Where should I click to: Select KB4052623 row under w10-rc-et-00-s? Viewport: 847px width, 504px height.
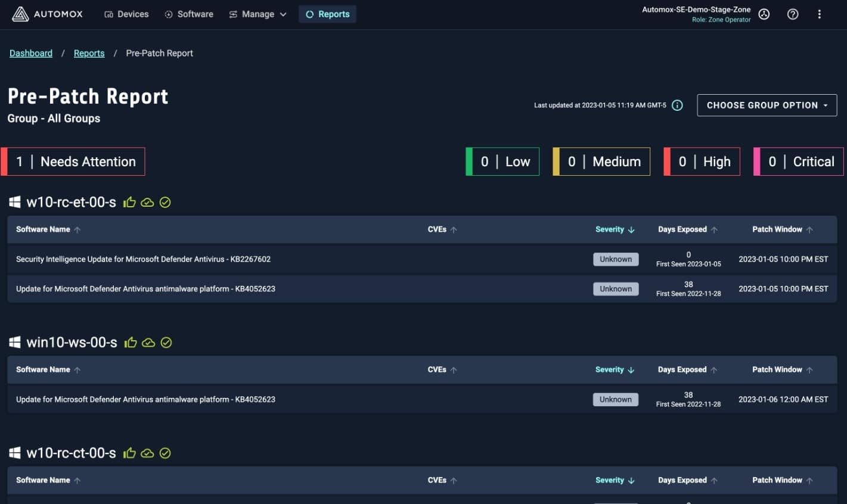coord(422,289)
